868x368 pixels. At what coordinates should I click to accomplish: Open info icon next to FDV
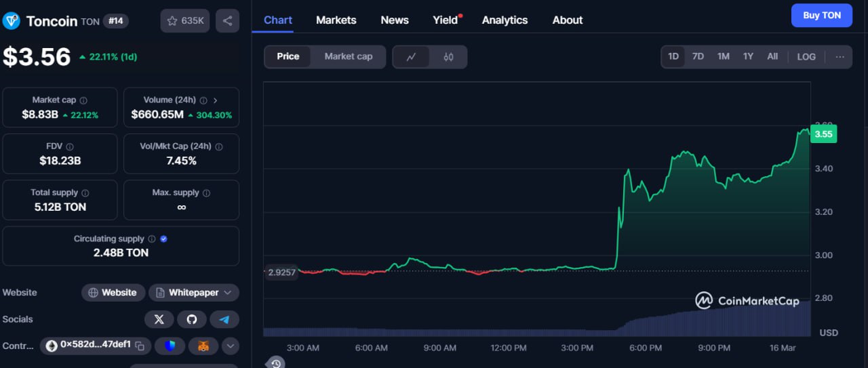coord(70,146)
